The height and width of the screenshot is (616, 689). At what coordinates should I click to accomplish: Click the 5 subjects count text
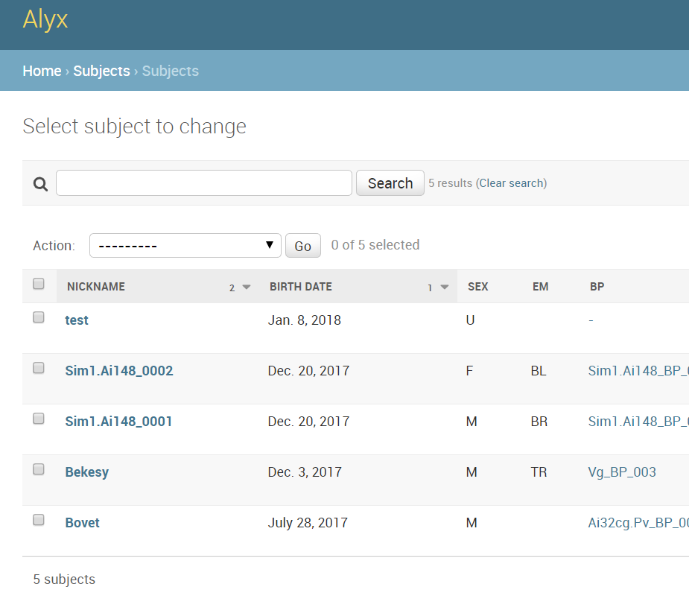64,579
